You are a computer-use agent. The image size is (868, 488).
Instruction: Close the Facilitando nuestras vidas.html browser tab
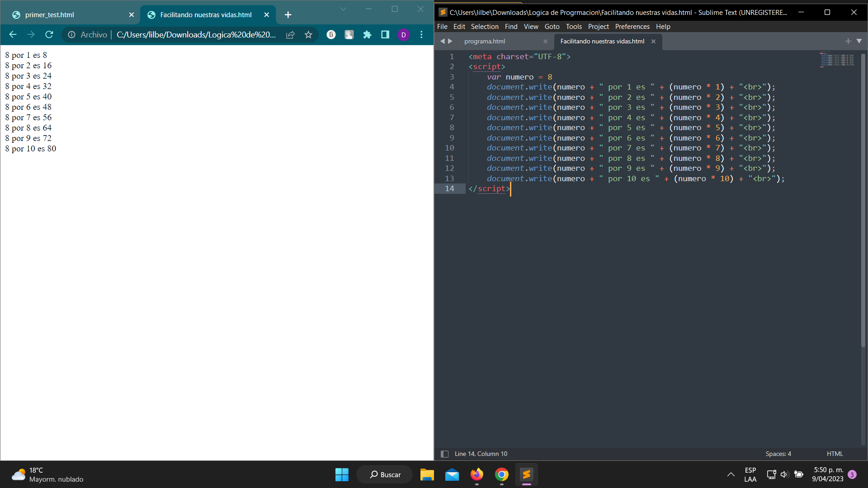[267, 15]
